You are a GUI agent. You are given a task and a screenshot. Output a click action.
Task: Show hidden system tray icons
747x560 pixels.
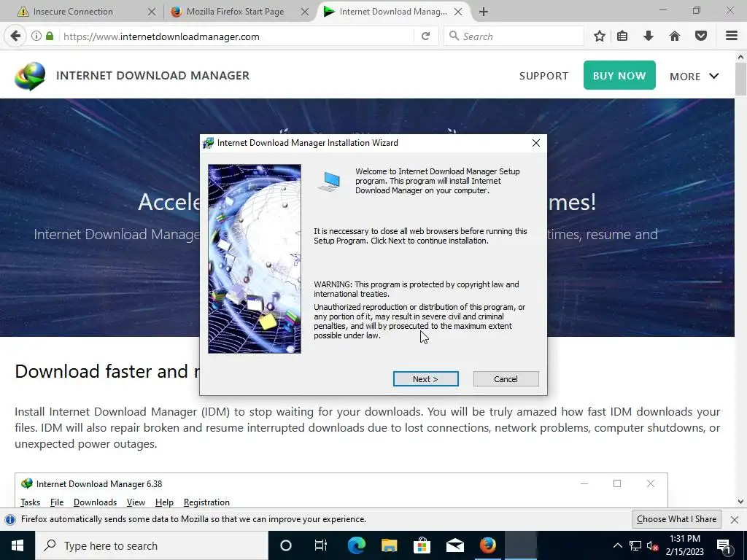pos(617,545)
